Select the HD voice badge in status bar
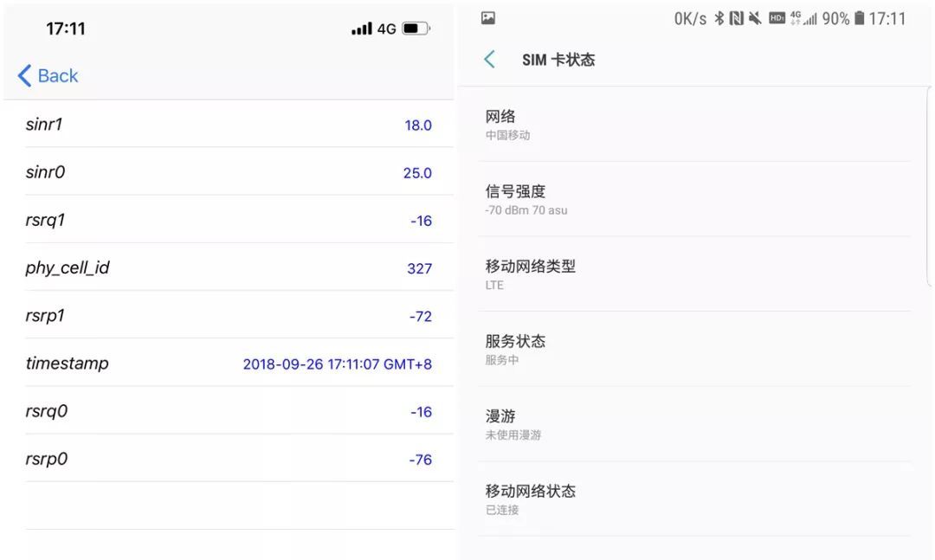Image resolution: width=935 pixels, height=560 pixels. [777, 17]
